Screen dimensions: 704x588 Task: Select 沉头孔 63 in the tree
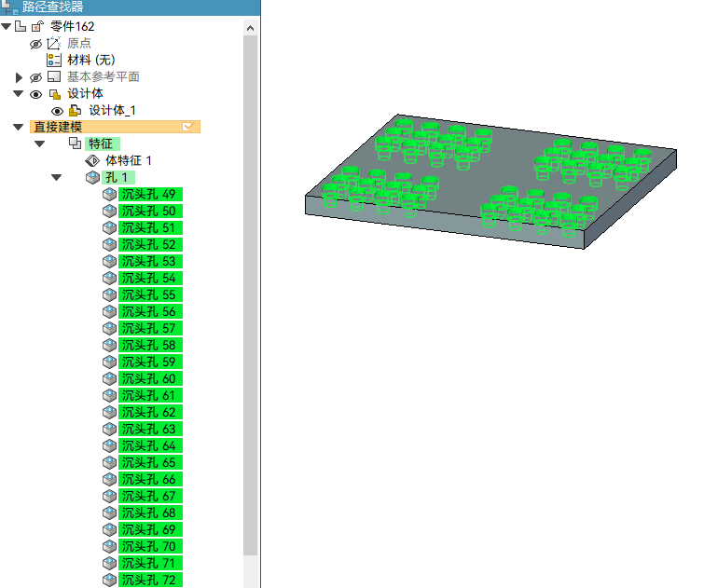[150, 429]
